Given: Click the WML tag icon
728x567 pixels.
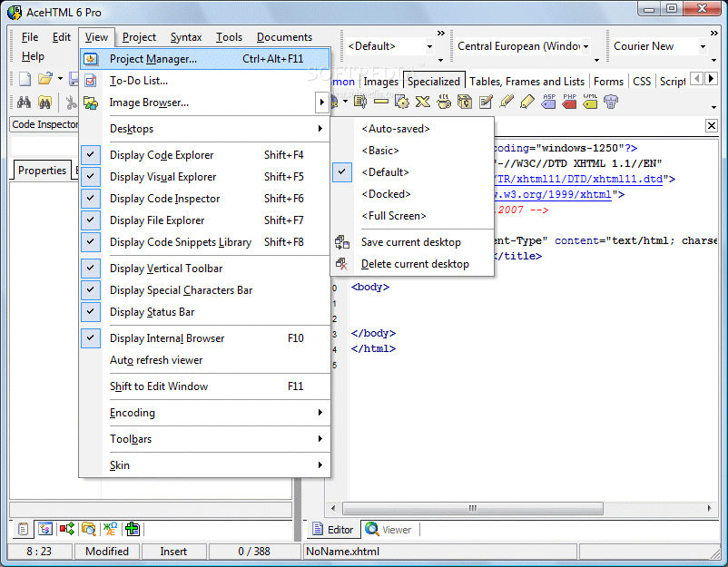Looking at the screenshot, I should pyautogui.click(x=590, y=102).
